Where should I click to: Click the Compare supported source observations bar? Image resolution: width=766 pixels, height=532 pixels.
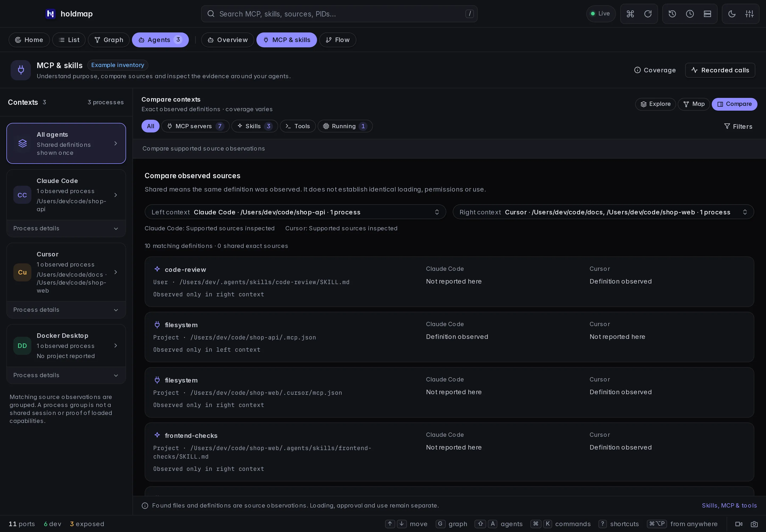coord(449,149)
